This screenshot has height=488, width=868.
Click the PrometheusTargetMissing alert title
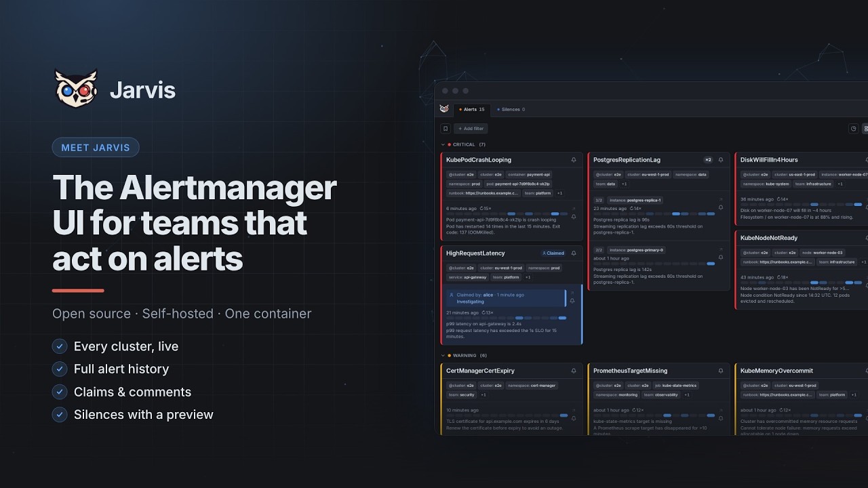tap(630, 371)
